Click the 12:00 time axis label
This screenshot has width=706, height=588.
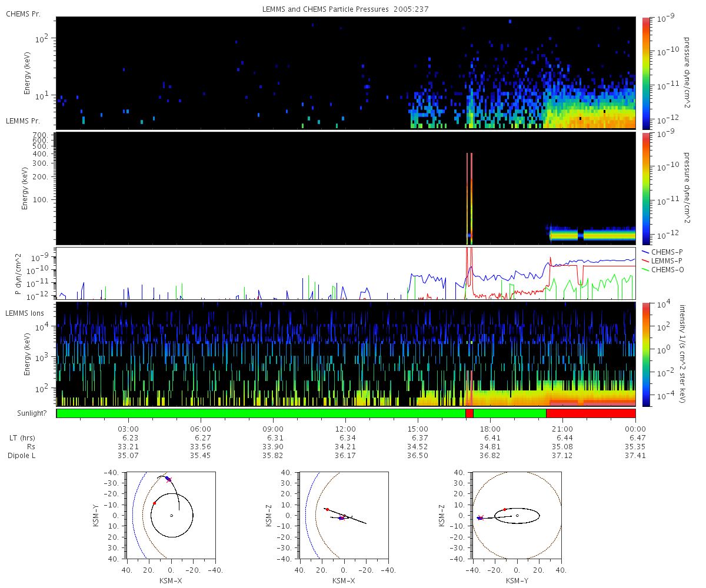click(x=345, y=429)
